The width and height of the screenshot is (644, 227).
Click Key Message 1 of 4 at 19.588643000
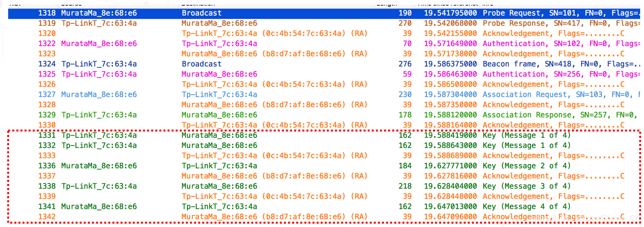[x=527, y=145]
